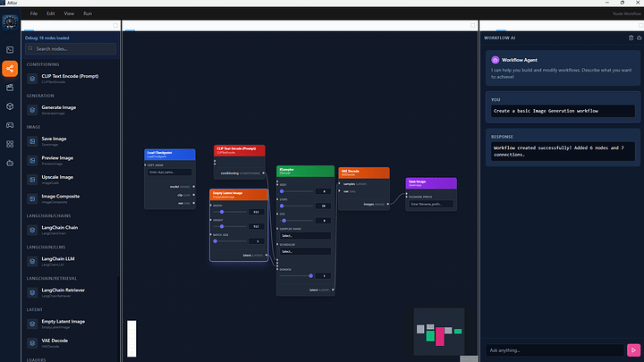Click the Ask anything chat input
The height and width of the screenshot is (362, 644).
tap(555, 349)
